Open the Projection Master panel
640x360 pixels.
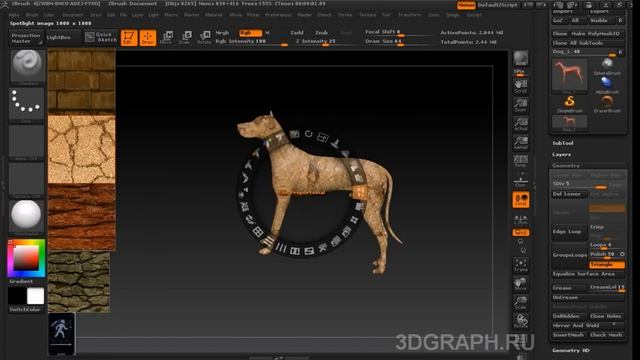click(x=26, y=38)
